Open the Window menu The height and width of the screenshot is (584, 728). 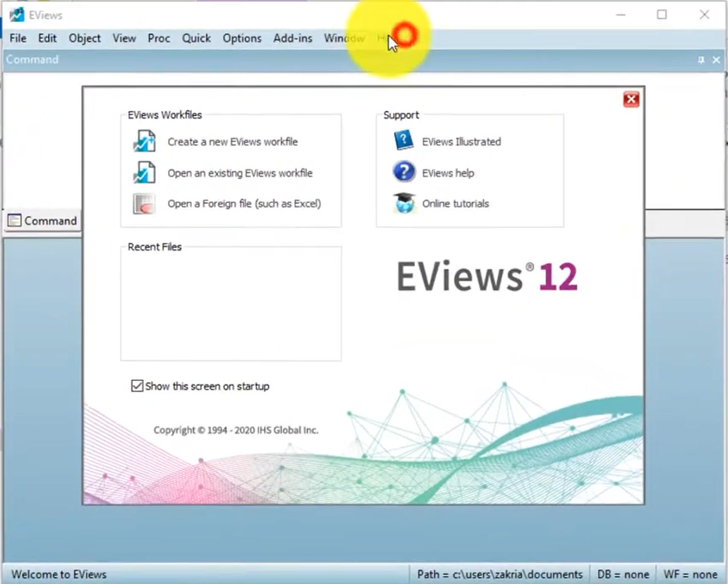[x=344, y=38]
